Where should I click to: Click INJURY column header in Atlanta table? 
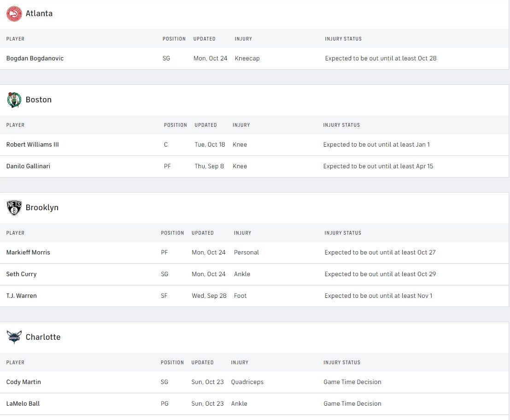pyautogui.click(x=243, y=39)
